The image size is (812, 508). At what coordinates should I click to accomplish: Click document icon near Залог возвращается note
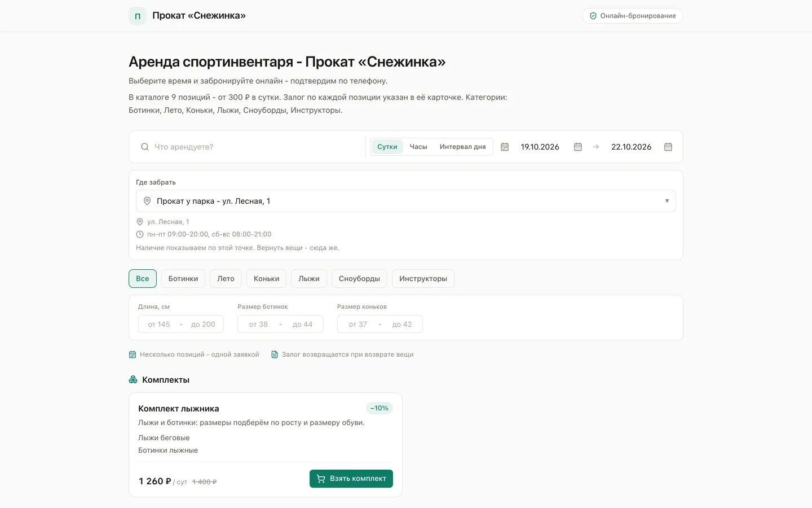[x=275, y=354]
